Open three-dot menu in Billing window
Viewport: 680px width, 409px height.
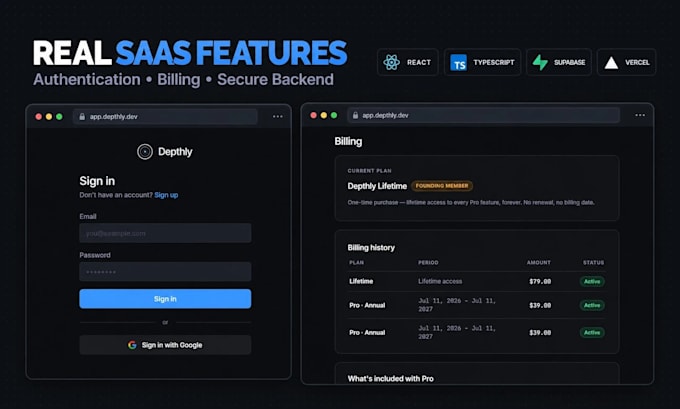click(640, 115)
